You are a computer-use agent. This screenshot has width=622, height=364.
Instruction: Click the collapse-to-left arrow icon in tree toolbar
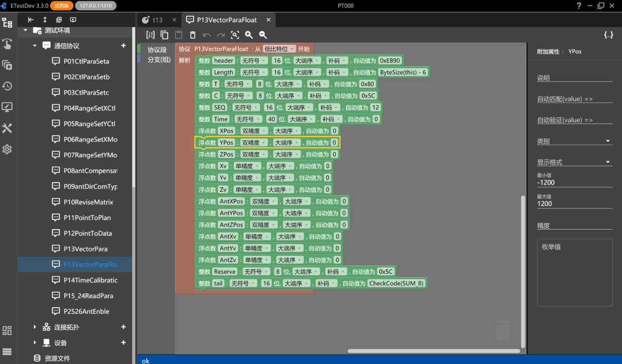click(31, 20)
